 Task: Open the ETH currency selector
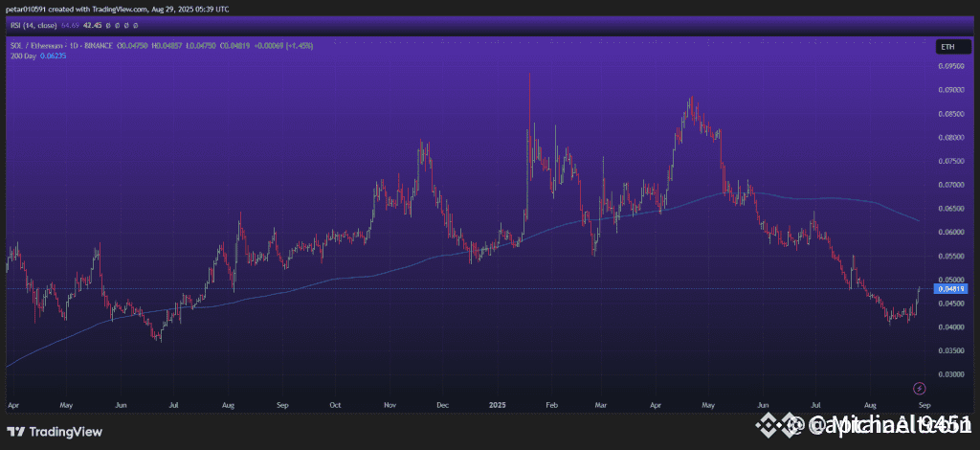(x=952, y=46)
